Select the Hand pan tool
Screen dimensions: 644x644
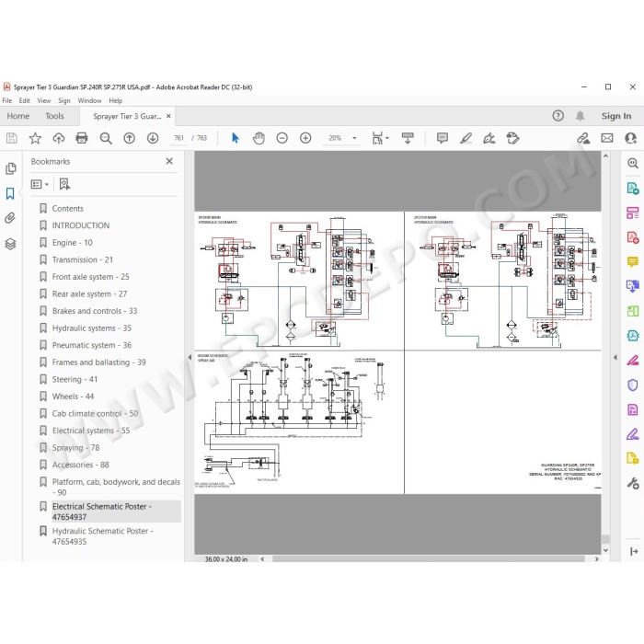[259, 138]
